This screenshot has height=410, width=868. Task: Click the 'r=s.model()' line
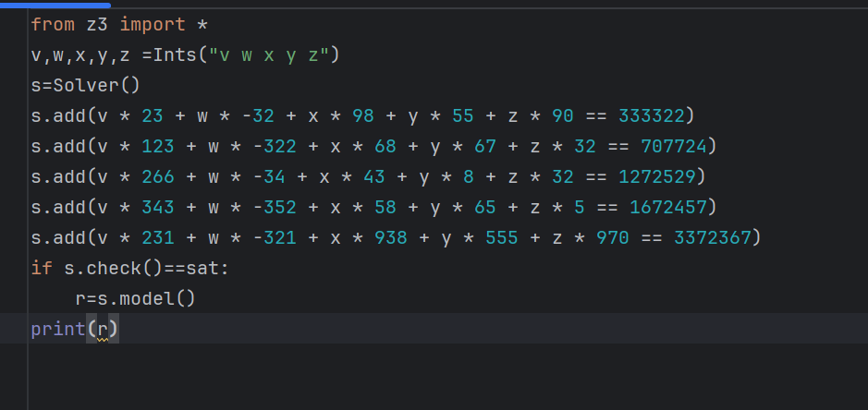tap(136, 299)
